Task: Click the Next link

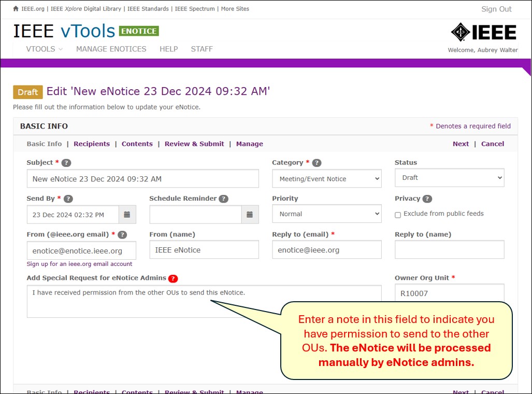Action: 461,144
